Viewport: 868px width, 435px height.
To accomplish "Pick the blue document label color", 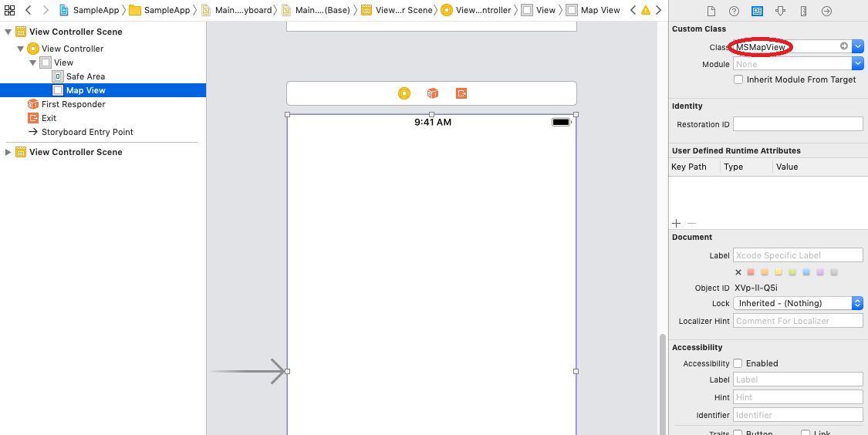I will (806, 271).
